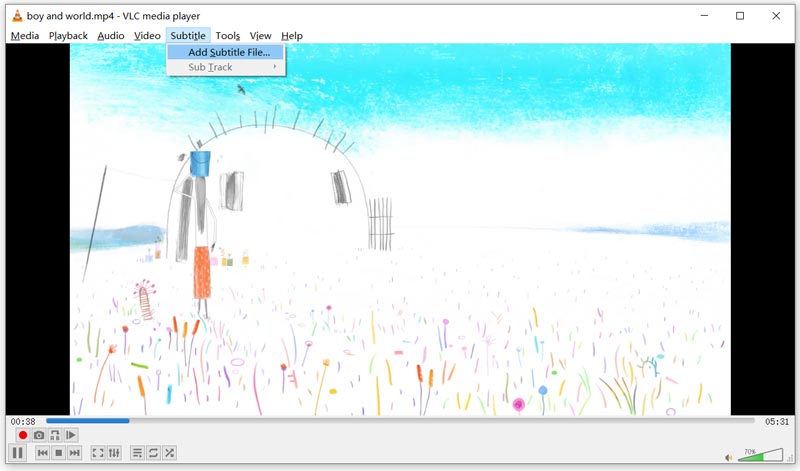Image resolution: width=800 pixels, height=471 pixels.
Task: Show extended settings equalizer icon
Action: pyautogui.click(x=114, y=453)
